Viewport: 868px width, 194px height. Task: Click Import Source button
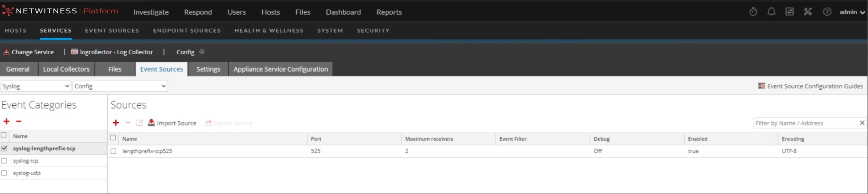pos(172,123)
